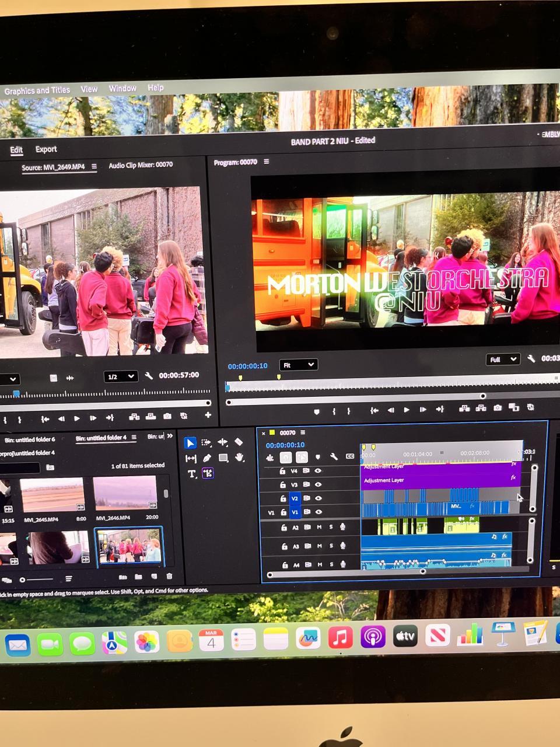The width and height of the screenshot is (560, 747).
Task: Select the Rectangle tool
Action: point(223,458)
